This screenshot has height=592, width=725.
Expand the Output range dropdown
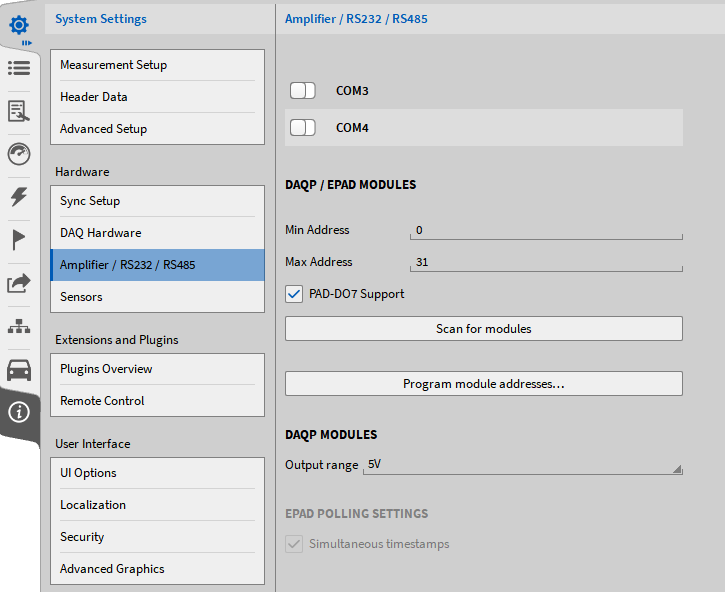point(523,466)
